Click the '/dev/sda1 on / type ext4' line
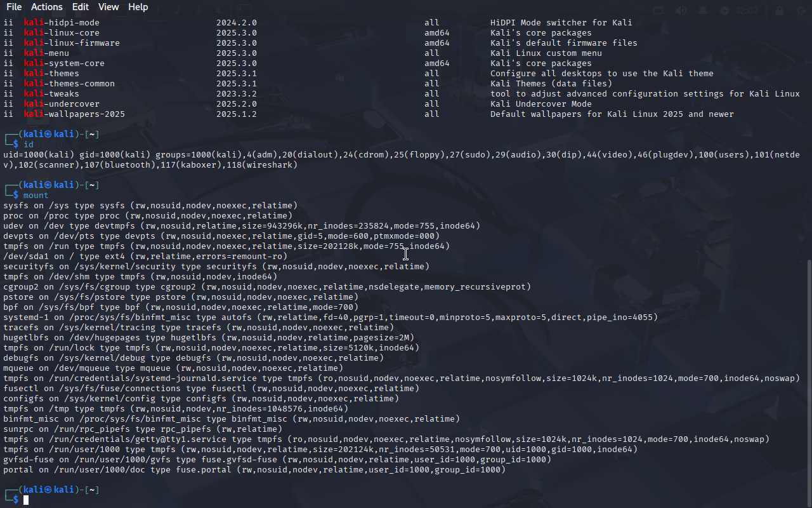 [145, 257]
